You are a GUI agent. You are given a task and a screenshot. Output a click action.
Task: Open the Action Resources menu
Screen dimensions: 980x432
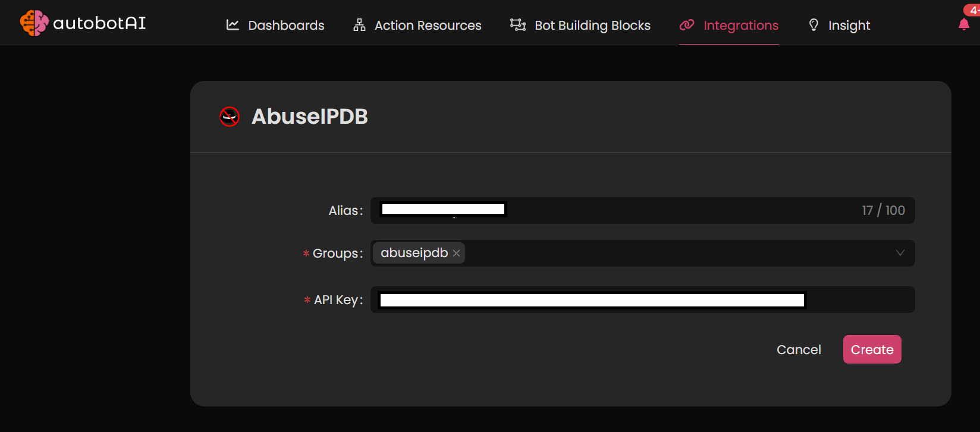click(x=417, y=25)
